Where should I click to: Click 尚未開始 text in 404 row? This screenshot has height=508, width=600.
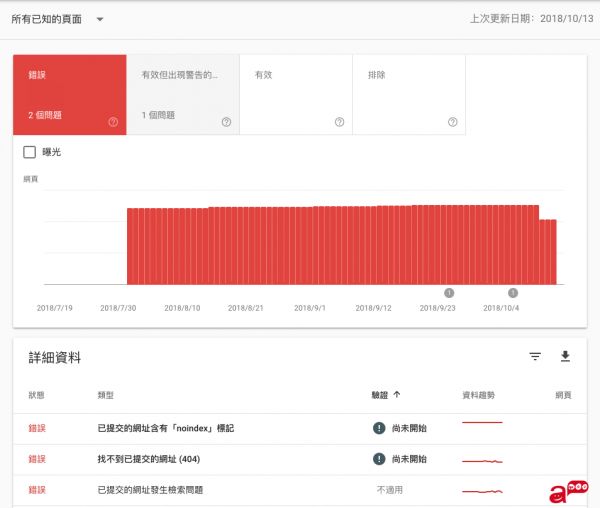tap(409, 459)
